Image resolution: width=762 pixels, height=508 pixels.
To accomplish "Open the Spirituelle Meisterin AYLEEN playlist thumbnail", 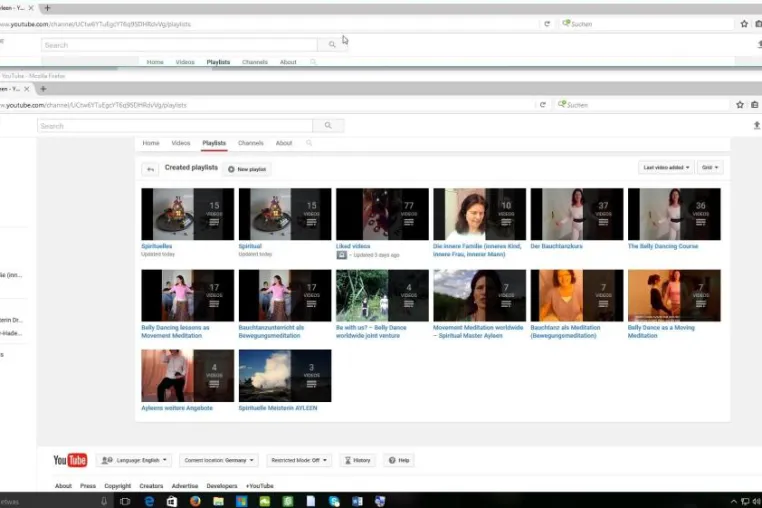I will [285, 375].
